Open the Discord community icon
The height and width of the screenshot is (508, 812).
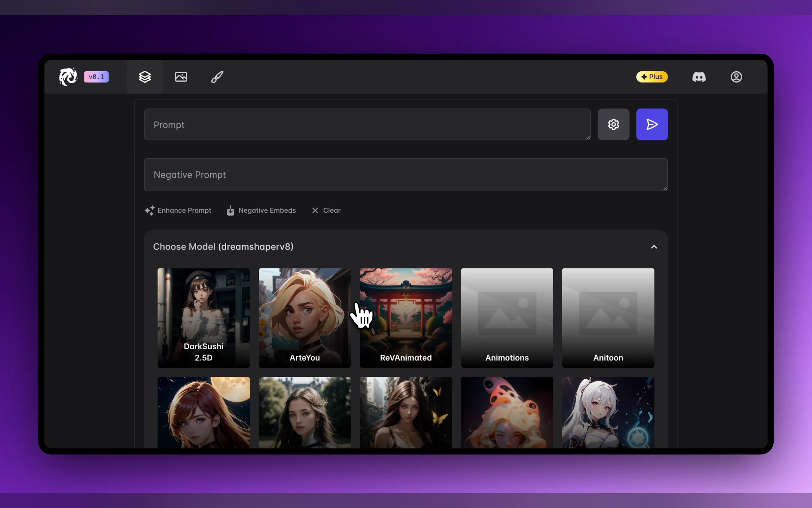pos(699,77)
